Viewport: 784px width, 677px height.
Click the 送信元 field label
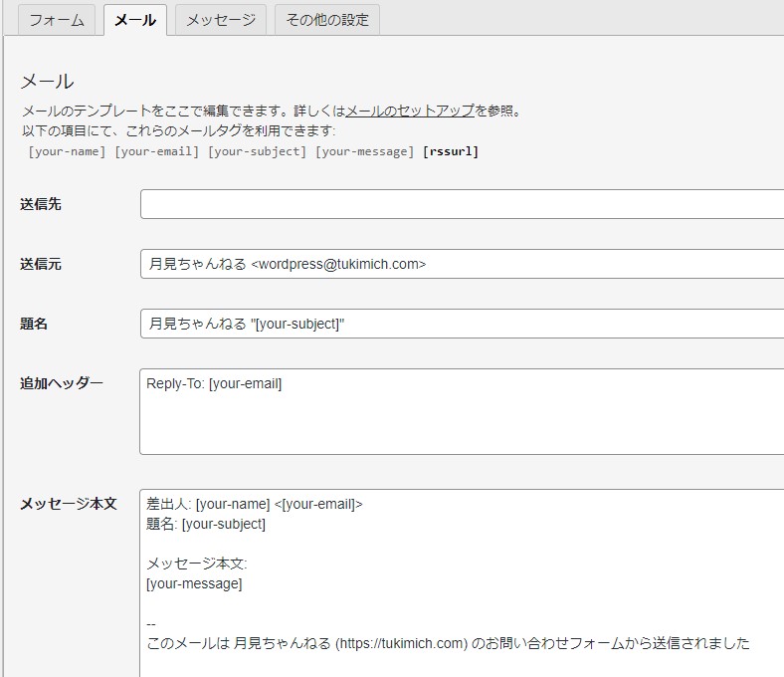tap(41, 264)
